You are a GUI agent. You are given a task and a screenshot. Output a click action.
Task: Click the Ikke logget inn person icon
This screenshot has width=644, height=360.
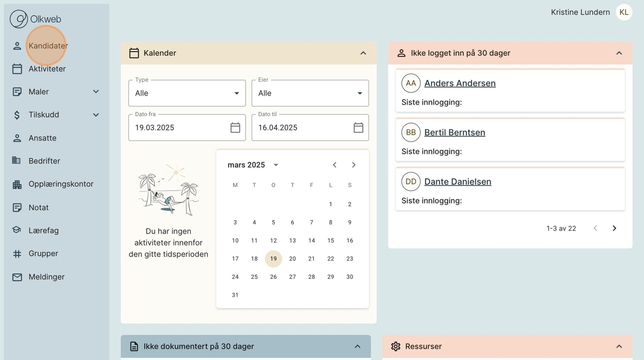click(401, 53)
